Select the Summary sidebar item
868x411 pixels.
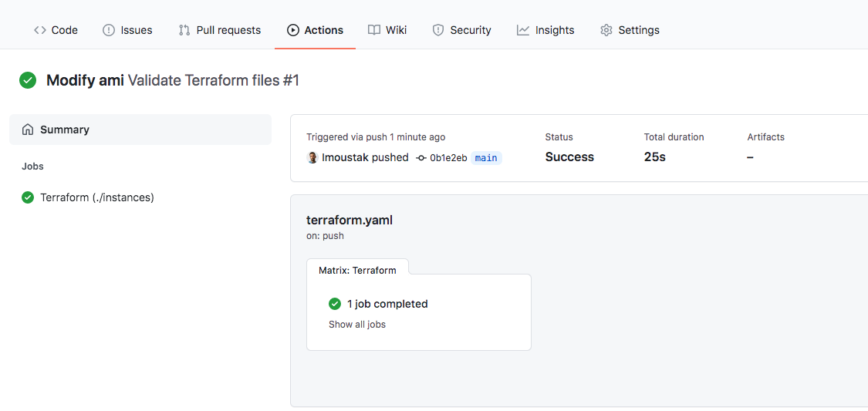(140, 130)
